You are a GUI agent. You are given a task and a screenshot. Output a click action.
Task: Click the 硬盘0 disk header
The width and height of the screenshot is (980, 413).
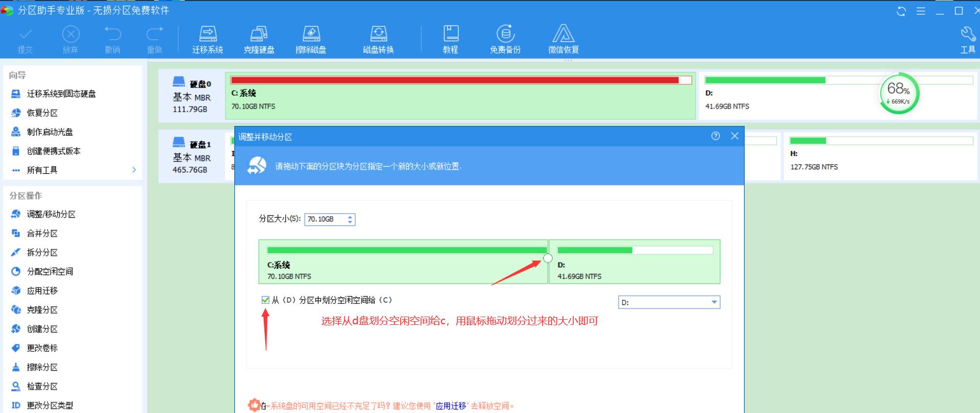click(191, 95)
